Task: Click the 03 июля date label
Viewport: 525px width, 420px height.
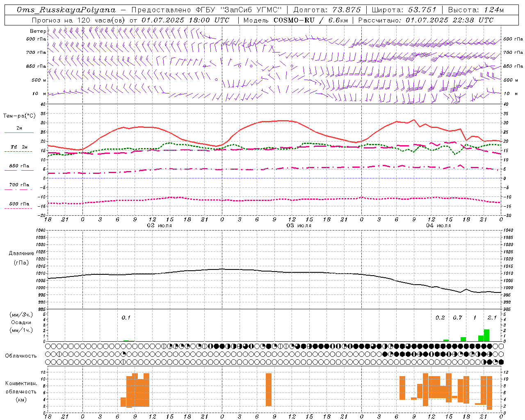Action: click(x=299, y=226)
